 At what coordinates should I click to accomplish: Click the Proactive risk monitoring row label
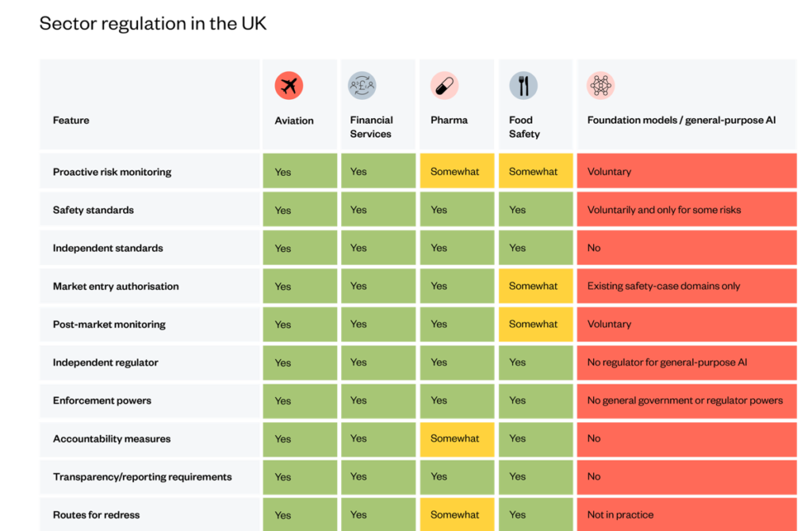(112, 172)
